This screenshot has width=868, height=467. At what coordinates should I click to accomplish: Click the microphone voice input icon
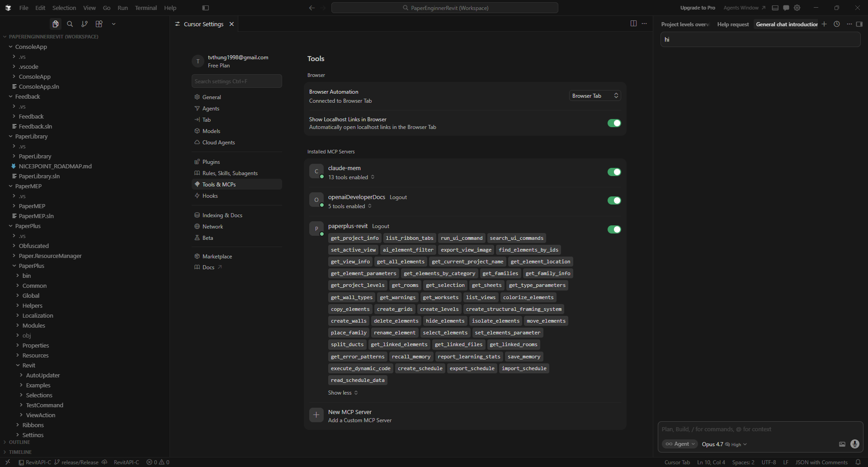(x=854, y=444)
